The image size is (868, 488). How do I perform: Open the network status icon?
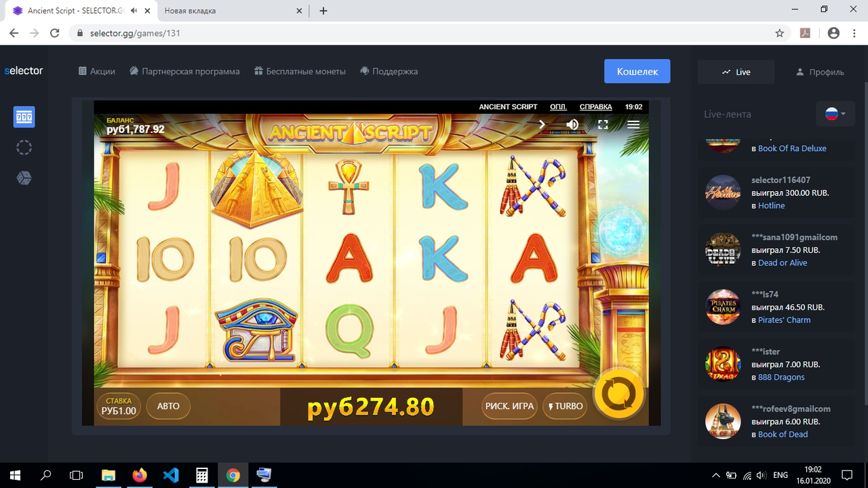[747, 475]
